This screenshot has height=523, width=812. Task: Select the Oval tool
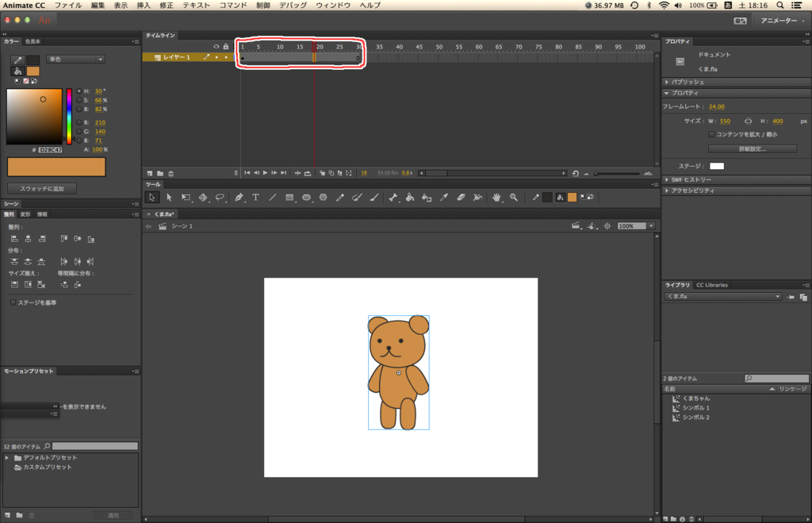(x=307, y=197)
